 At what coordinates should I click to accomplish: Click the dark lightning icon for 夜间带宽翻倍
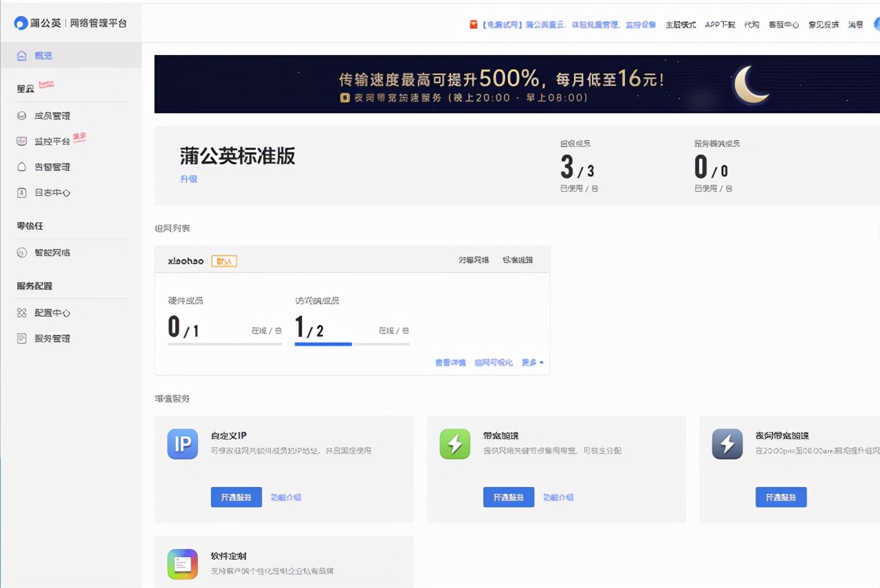coord(727,444)
